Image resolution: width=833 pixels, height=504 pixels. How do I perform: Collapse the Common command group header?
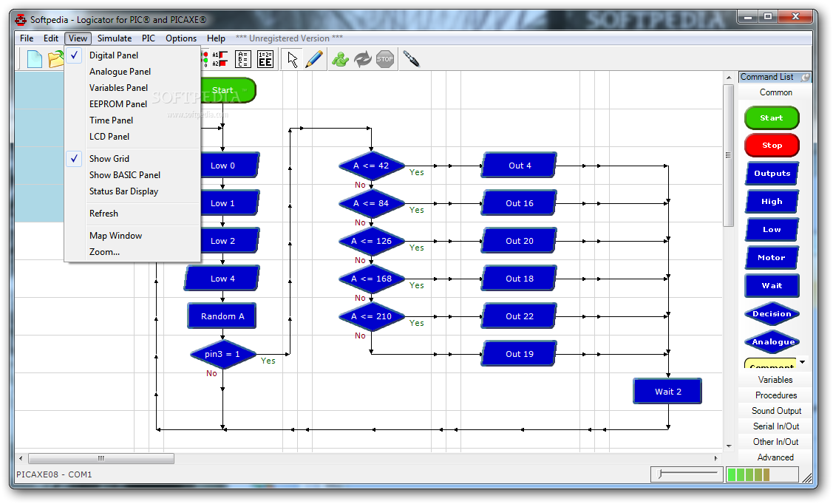point(775,92)
